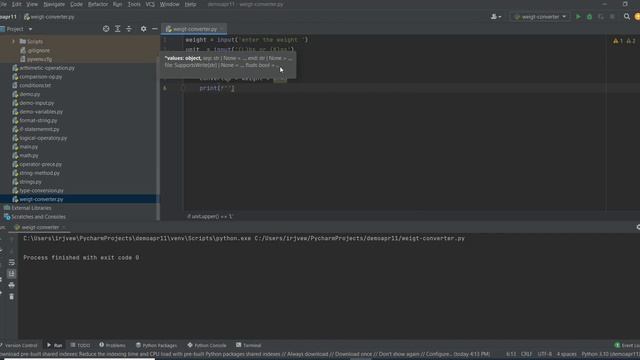Clear Run output with trash icon

[x=11, y=296]
